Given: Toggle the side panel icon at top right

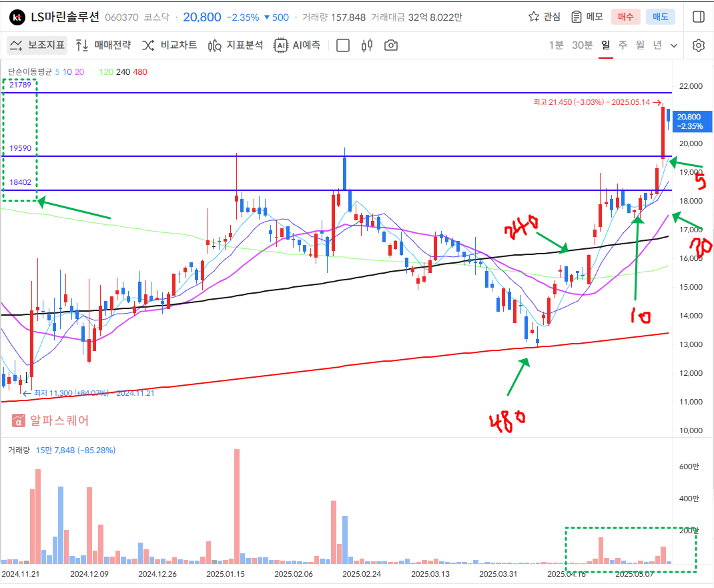Looking at the screenshot, I should [x=698, y=17].
